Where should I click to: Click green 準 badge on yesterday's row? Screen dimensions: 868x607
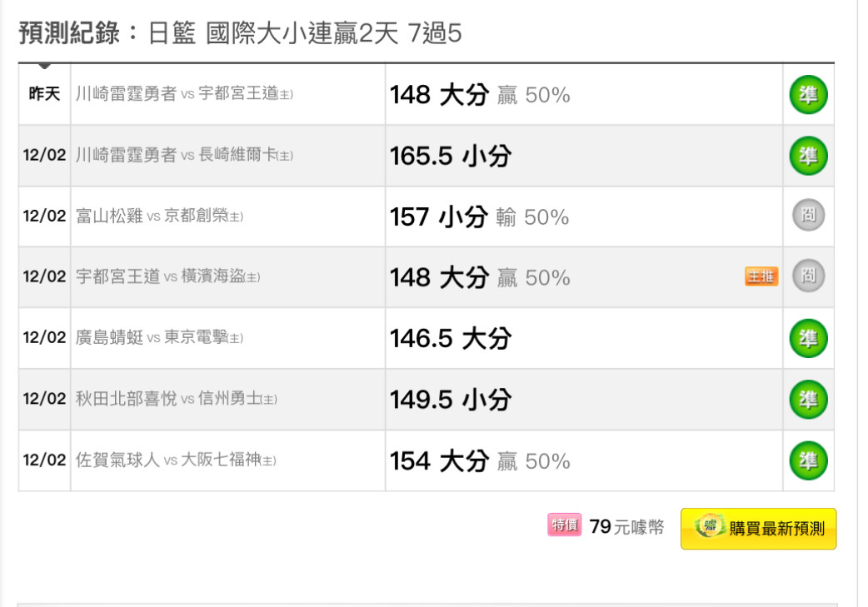click(x=808, y=95)
